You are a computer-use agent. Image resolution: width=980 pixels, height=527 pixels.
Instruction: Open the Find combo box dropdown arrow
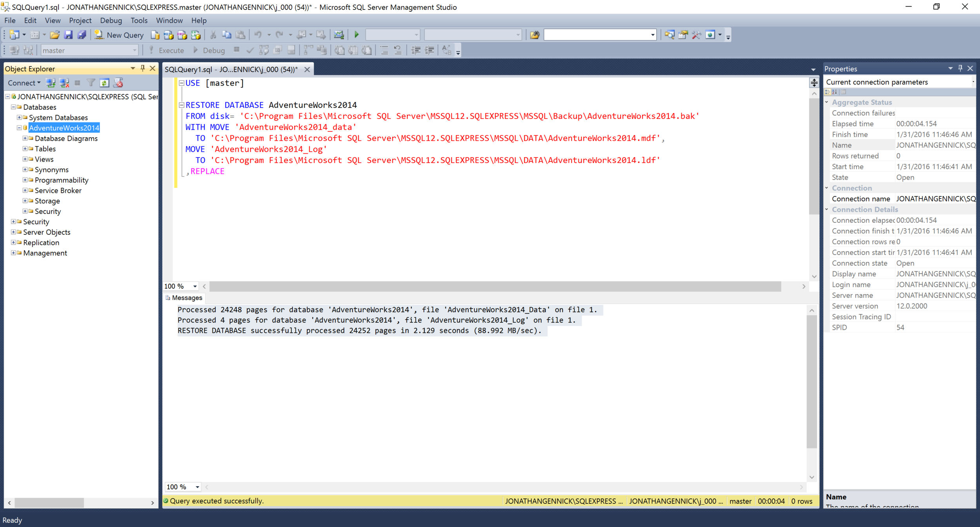click(653, 35)
